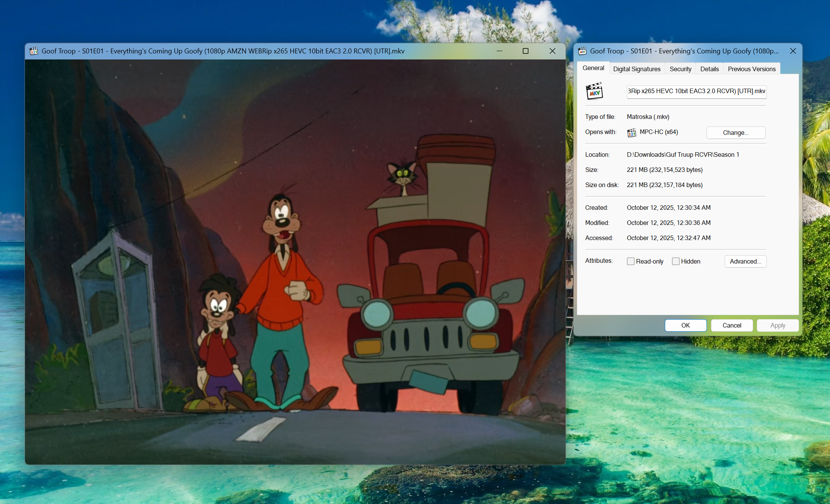This screenshot has width=830, height=504.
Task: Maximize the MPC-HC player window
Action: (x=525, y=51)
